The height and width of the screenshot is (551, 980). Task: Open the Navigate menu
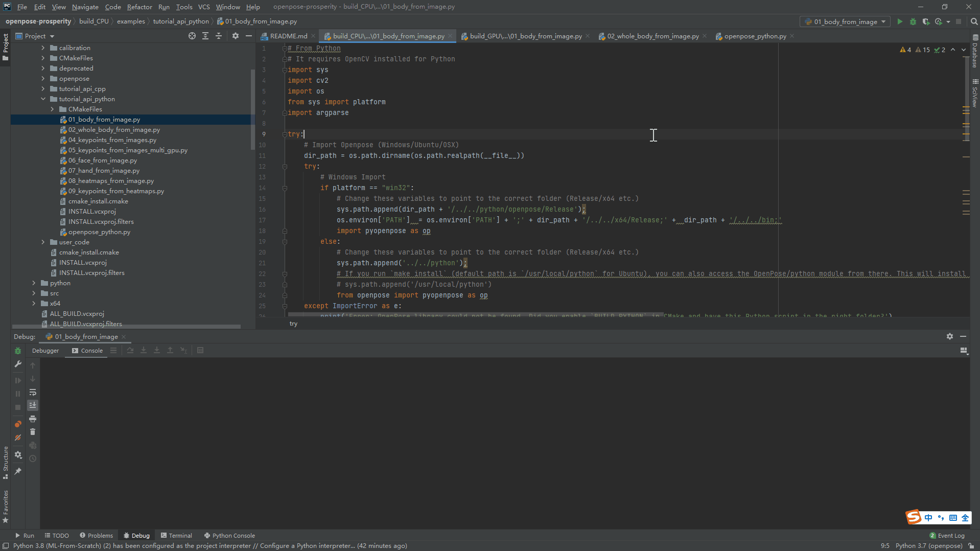pos(85,7)
